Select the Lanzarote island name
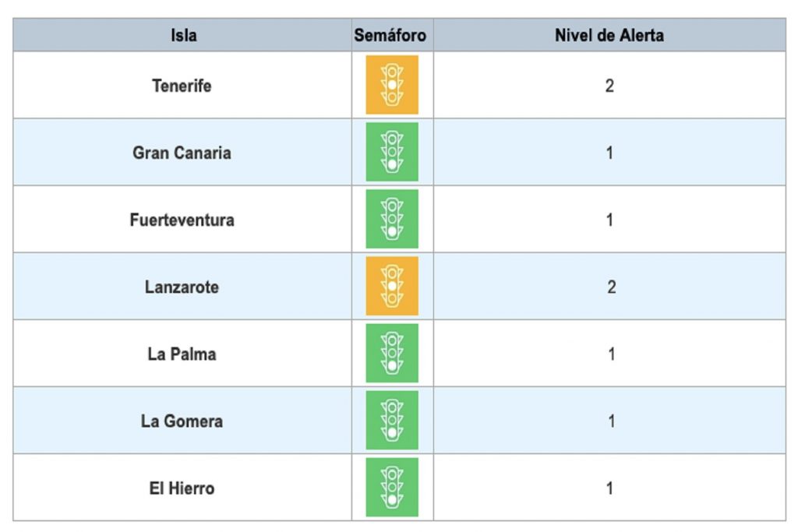 click(182, 287)
